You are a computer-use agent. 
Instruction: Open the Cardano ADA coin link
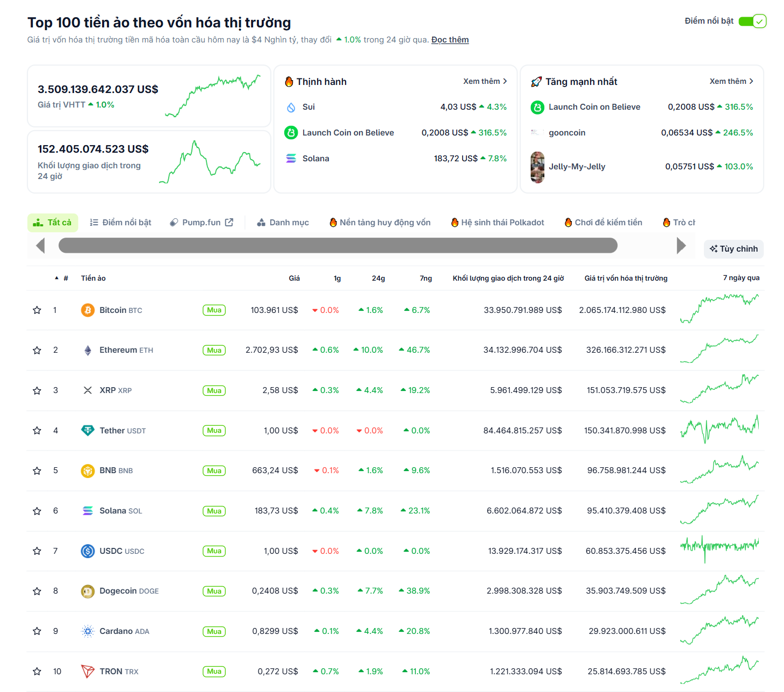pos(124,631)
